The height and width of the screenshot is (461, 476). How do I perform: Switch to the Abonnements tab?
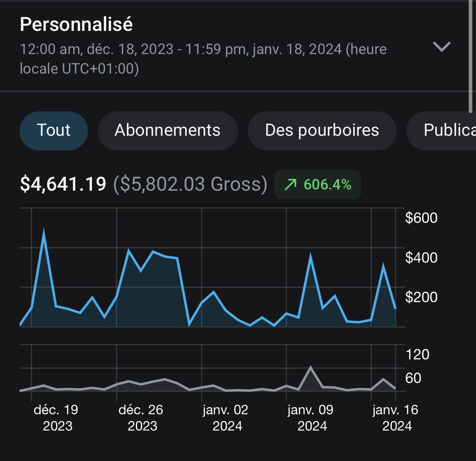167,130
